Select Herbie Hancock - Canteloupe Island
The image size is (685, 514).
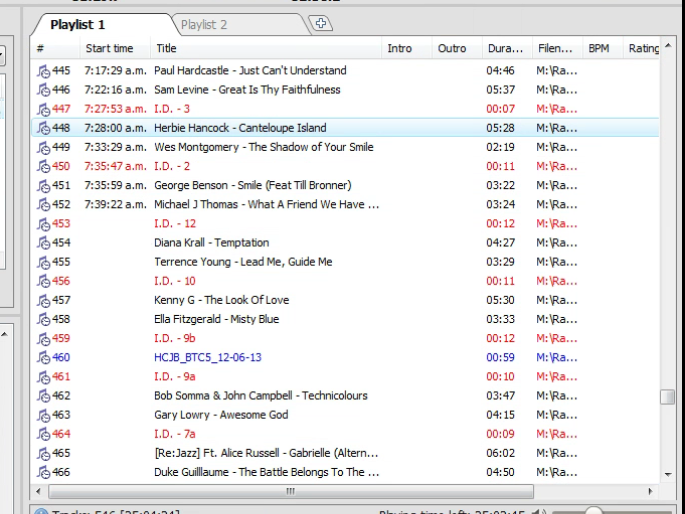(240, 128)
